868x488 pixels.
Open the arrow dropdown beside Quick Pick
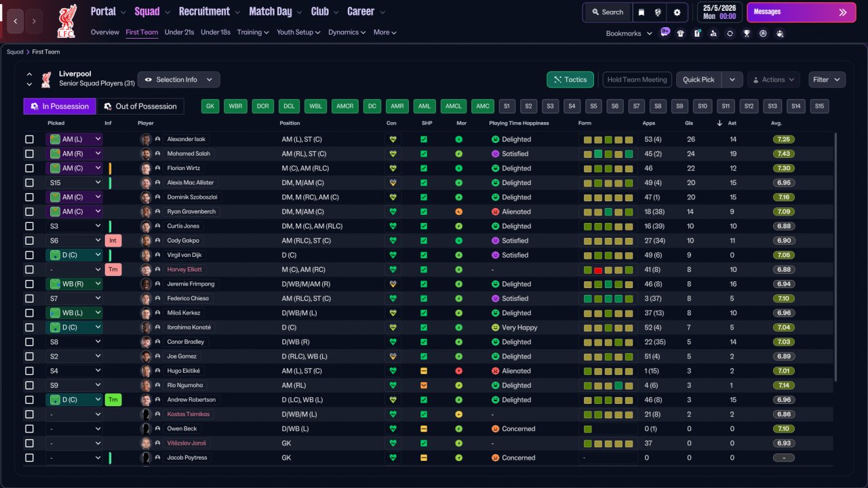pyautogui.click(x=732, y=80)
